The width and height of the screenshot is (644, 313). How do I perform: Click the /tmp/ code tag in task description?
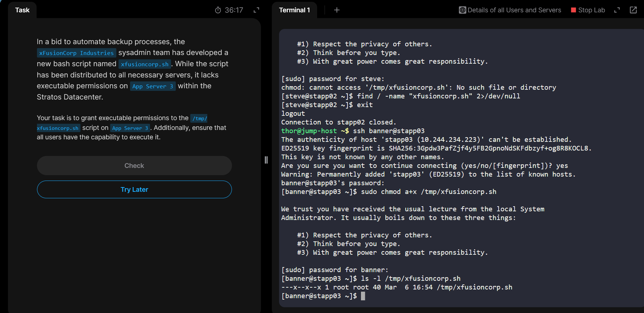click(x=199, y=118)
